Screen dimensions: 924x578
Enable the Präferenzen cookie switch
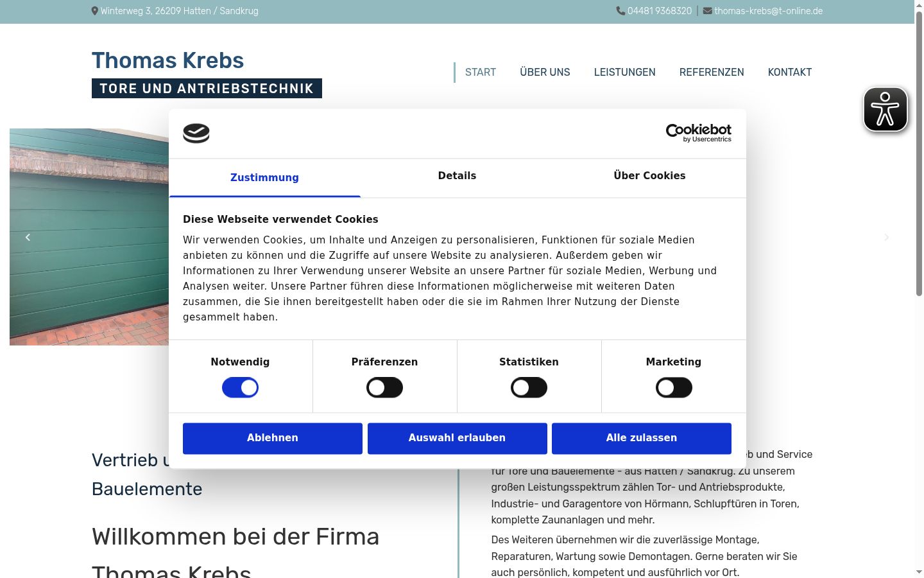384,387
